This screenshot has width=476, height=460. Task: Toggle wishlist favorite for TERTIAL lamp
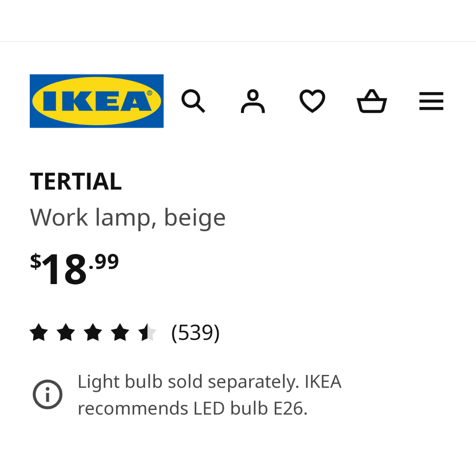click(312, 101)
